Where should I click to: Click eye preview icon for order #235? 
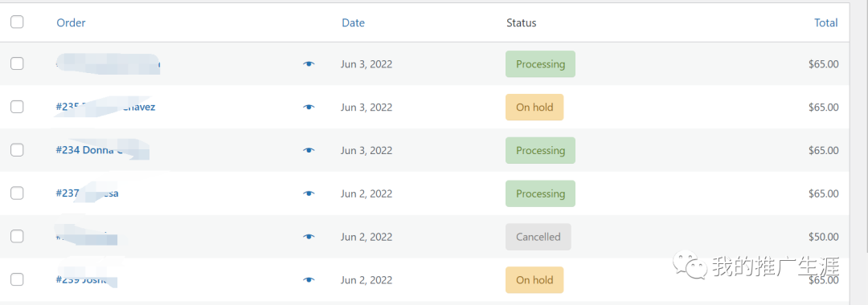coord(309,108)
